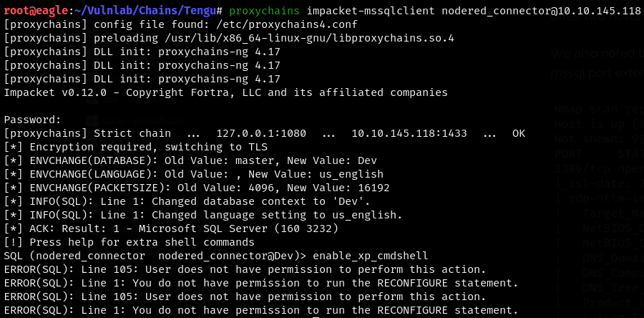Click the Impacket v0.12.0 version line
This screenshot has height=318, width=644.
coord(225,92)
